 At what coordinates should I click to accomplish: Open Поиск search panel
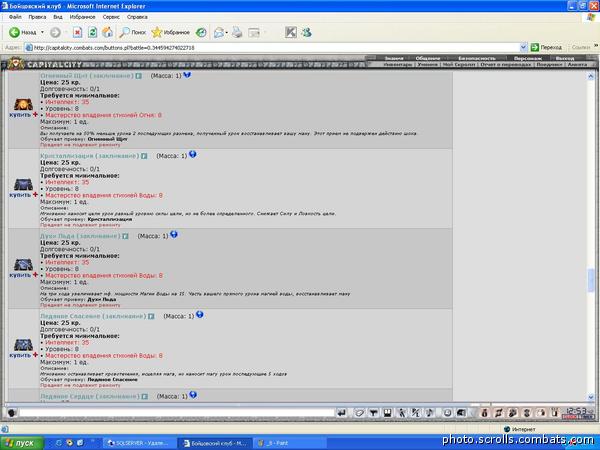pos(132,33)
